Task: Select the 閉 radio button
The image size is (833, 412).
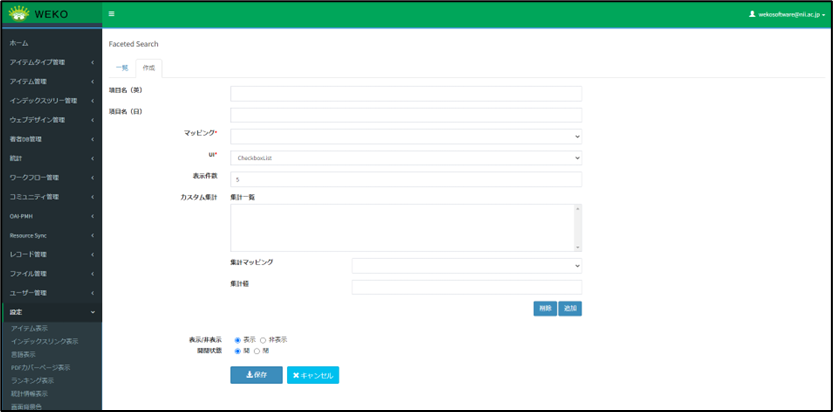Action: (257, 351)
